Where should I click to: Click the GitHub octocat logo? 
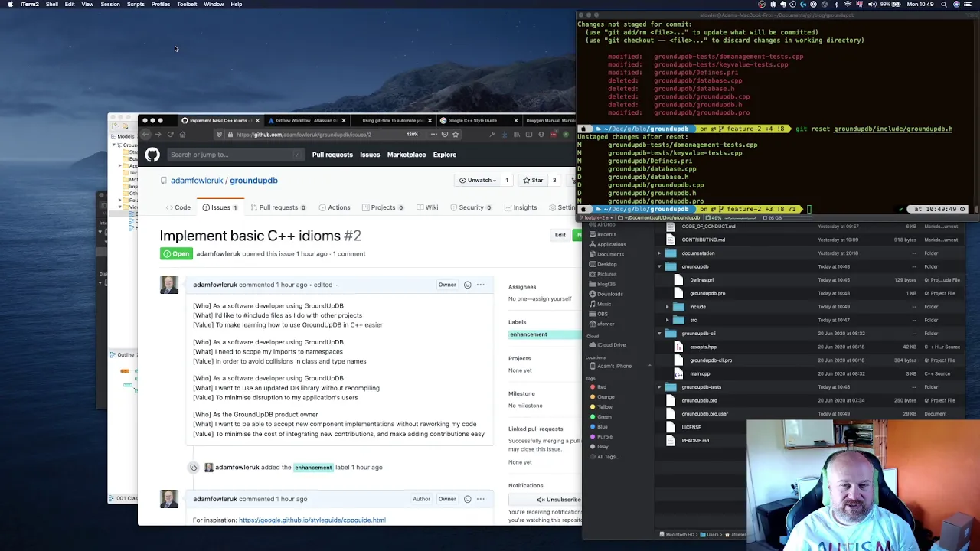tap(152, 155)
